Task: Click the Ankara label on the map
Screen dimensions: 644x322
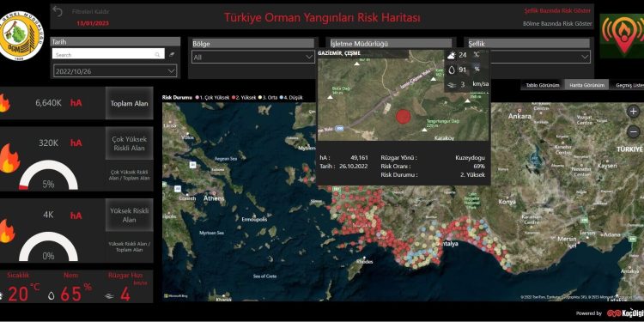Action: [519, 117]
